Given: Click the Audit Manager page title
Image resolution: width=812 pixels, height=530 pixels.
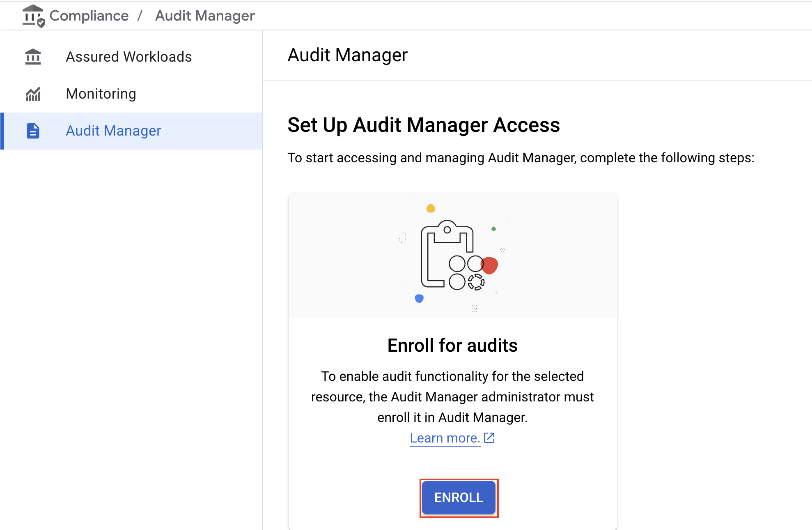Looking at the screenshot, I should point(347,55).
